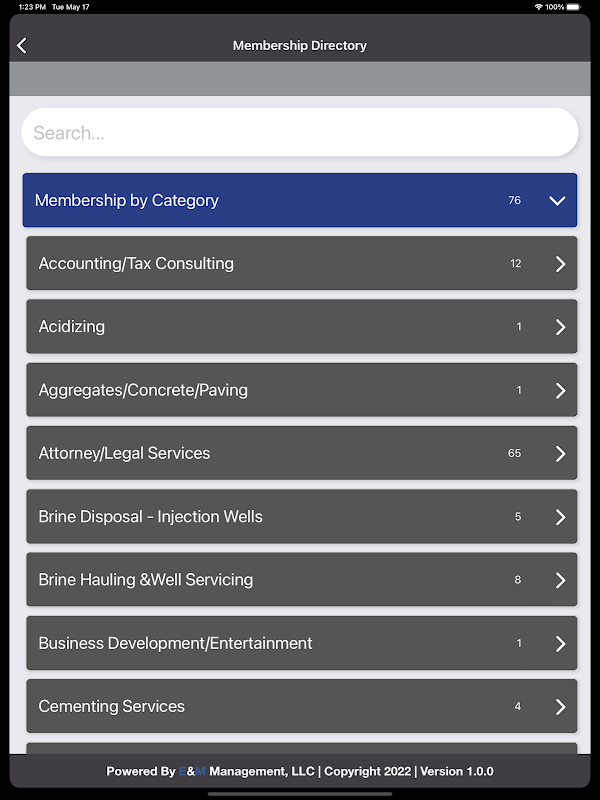Viewport: 600px width, 800px height.
Task: Open Accounting/Tax Consulting chevron arrow
Action: [x=560, y=264]
